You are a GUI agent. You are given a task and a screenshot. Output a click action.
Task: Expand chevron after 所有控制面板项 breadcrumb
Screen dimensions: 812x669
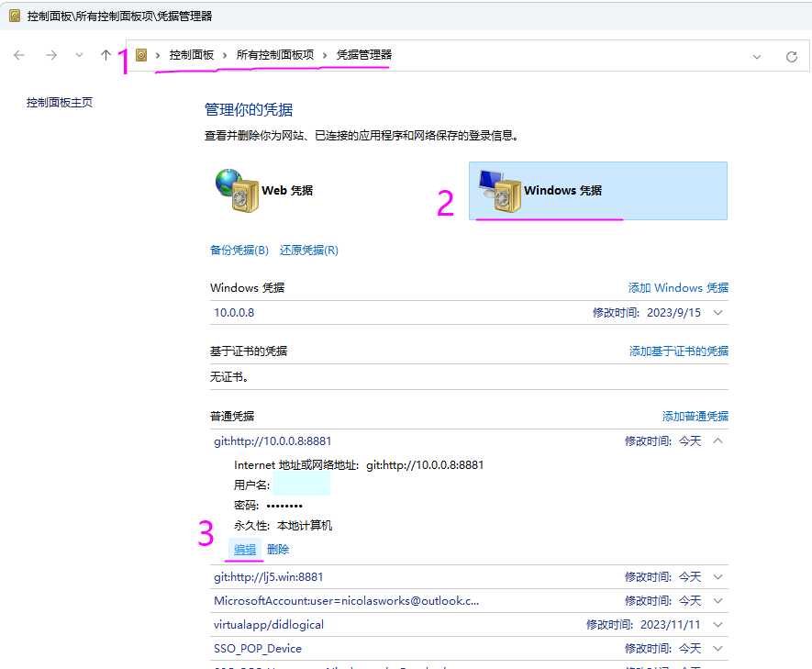coord(325,55)
